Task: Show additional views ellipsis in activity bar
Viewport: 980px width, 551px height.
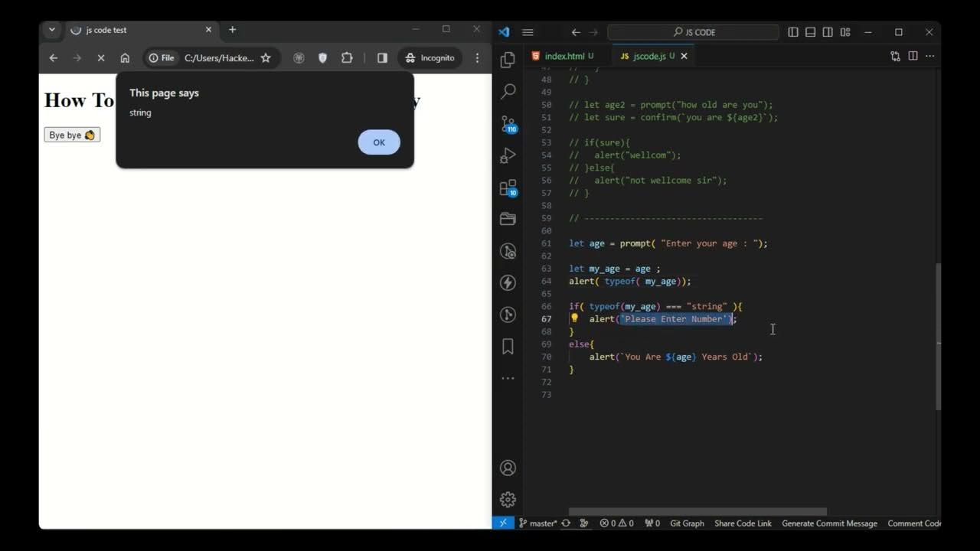Action: tap(508, 378)
